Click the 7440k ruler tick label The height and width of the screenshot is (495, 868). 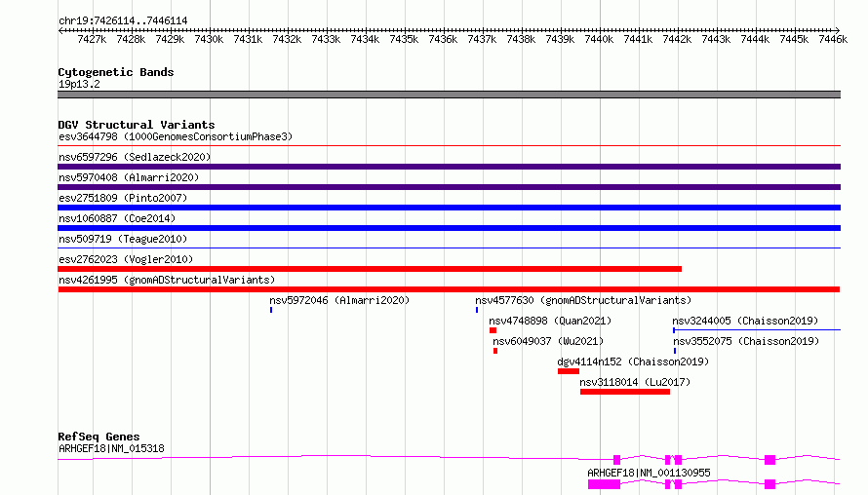click(599, 39)
